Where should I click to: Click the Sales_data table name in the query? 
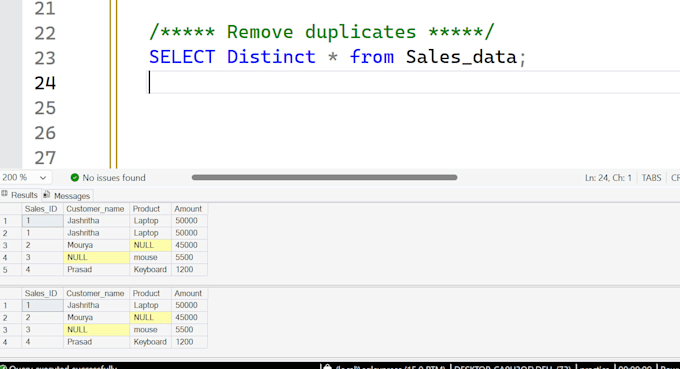point(461,57)
